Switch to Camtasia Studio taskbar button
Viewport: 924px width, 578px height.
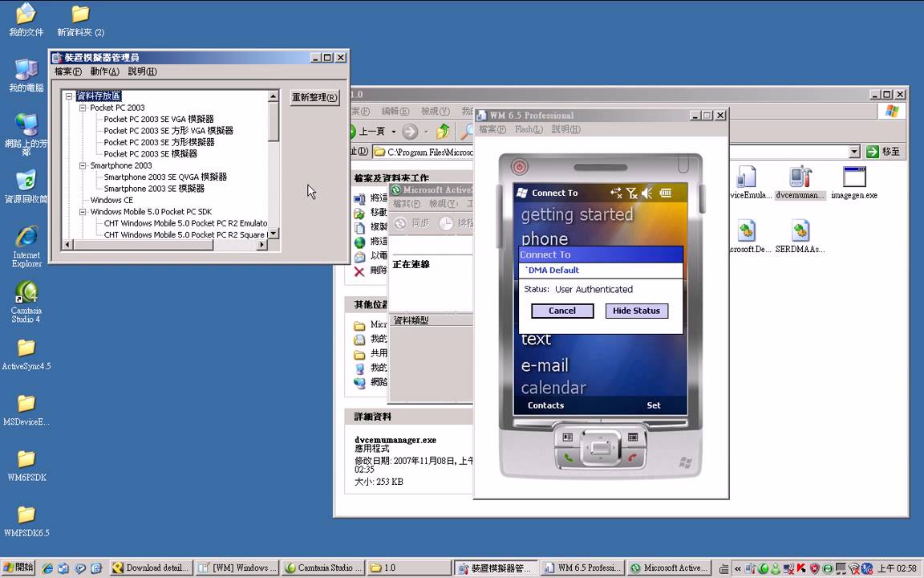point(323,568)
